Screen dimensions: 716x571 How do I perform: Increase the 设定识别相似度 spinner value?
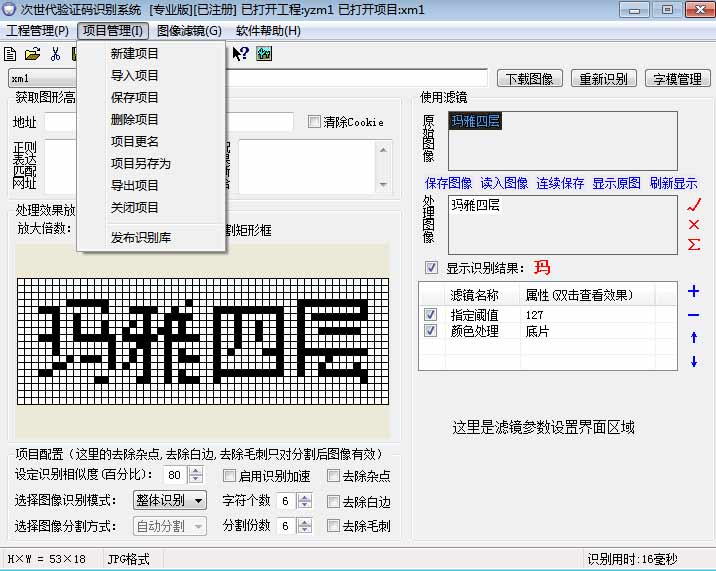[196, 471]
